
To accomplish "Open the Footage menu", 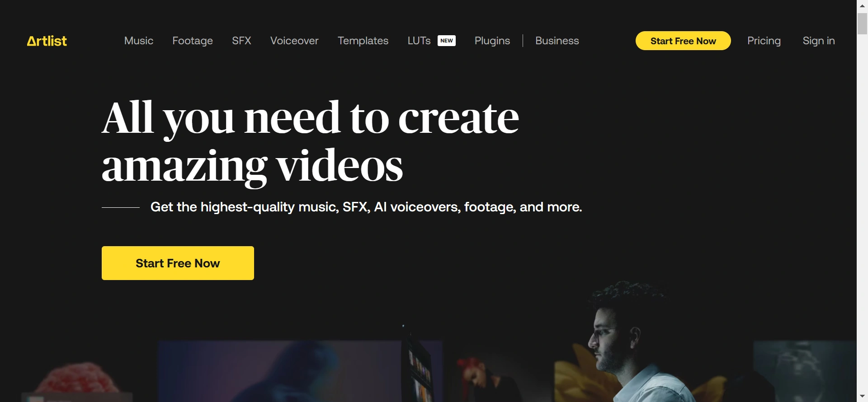I will click(x=193, y=41).
